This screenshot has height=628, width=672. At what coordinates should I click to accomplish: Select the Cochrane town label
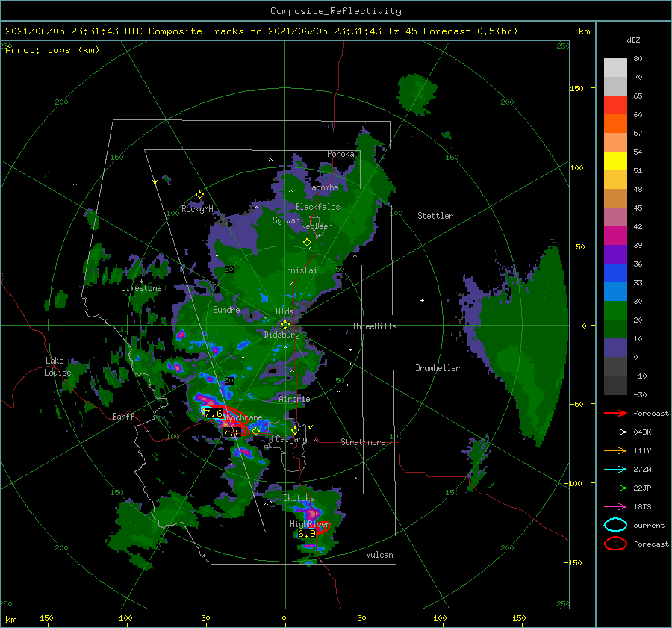[244, 417]
